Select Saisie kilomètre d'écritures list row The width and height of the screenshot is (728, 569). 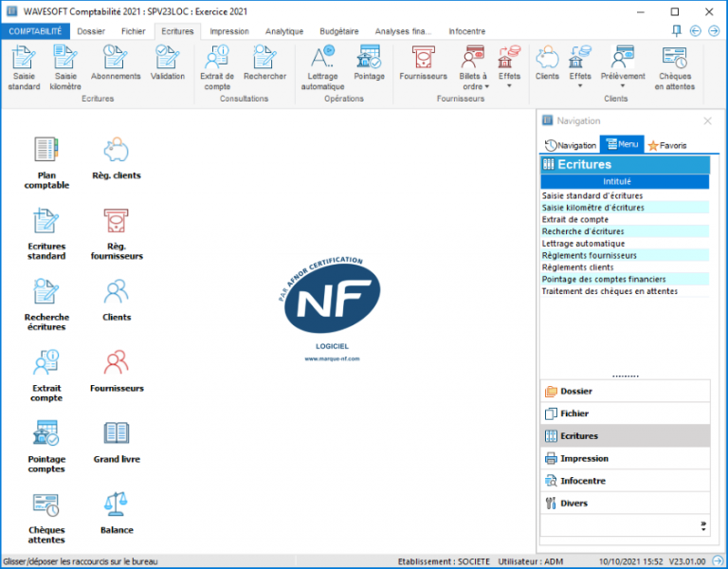[x=625, y=208]
